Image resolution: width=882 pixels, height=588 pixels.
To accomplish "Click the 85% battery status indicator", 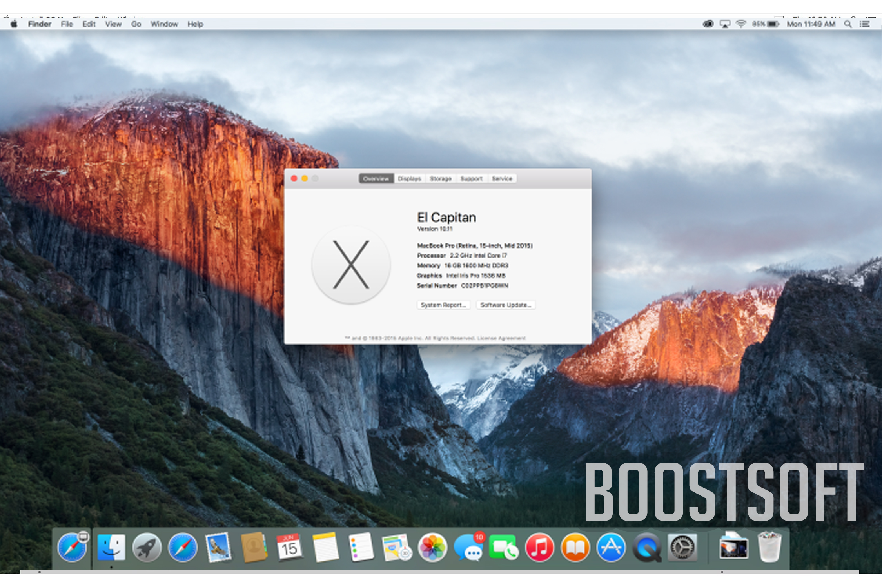I will tap(765, 24).
